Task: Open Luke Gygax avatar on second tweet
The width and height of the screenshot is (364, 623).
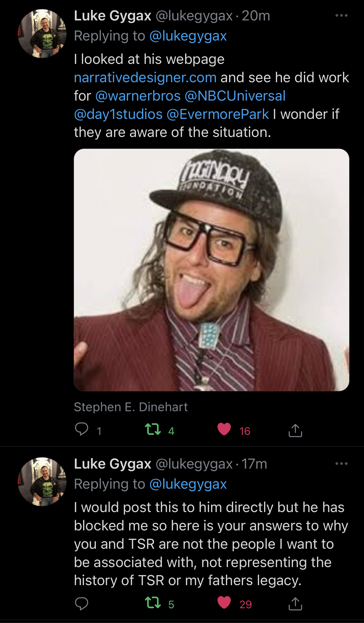Action: (x=42, y=481)
